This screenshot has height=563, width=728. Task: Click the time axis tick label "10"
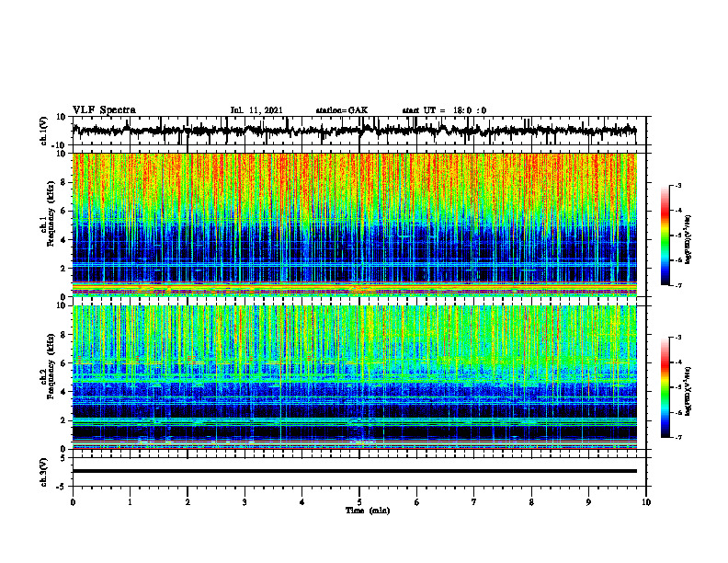click(x=646, y=502)
